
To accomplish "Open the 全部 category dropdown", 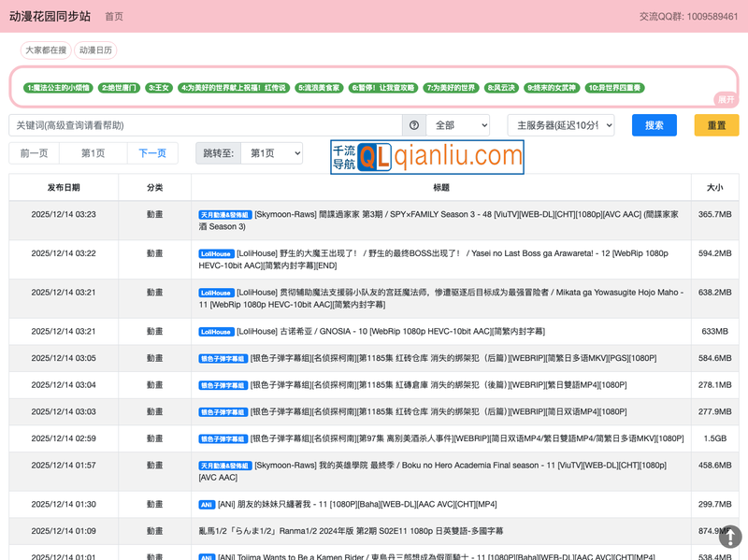I will [x=458, y=125].
